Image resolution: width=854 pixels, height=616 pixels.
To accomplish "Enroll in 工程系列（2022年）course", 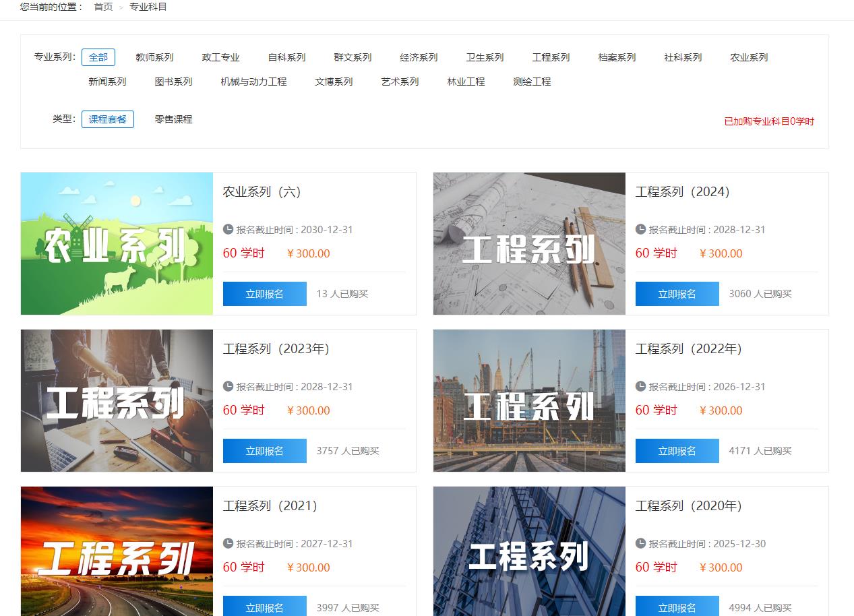I will coord(677,451).
